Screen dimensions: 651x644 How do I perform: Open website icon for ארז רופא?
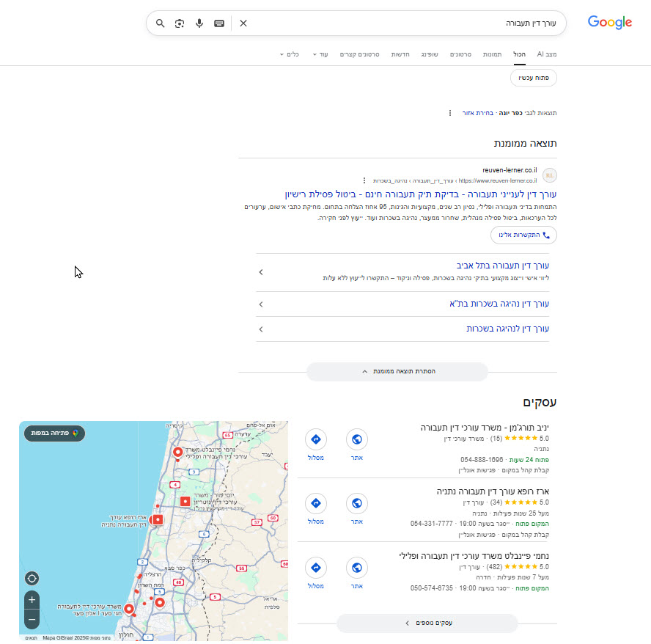click(356, 503)
